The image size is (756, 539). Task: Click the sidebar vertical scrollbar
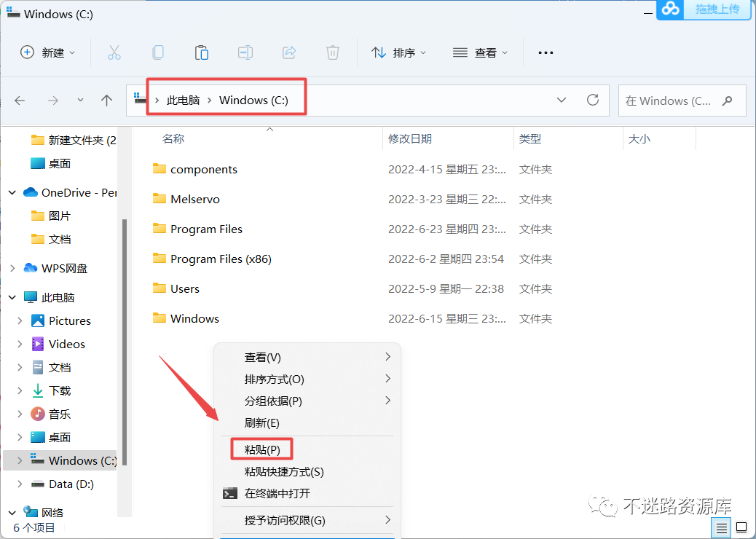tap(125, 342)
